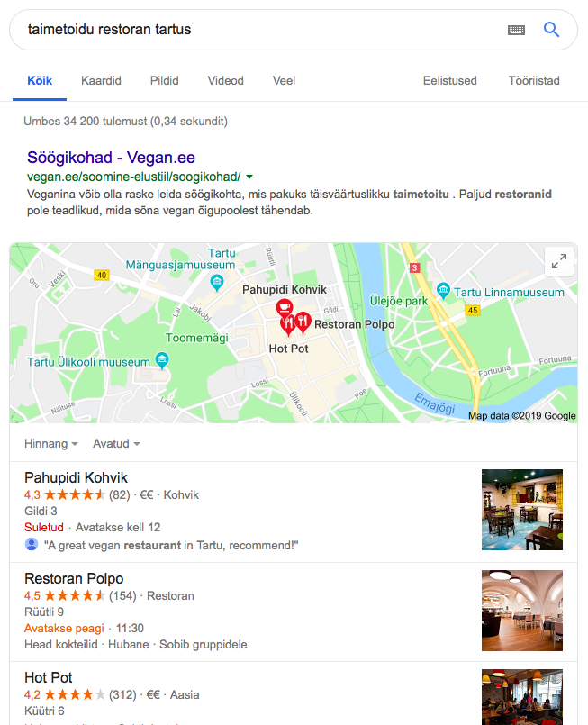Open the on-screen keyboard icon

pos(516,30)
